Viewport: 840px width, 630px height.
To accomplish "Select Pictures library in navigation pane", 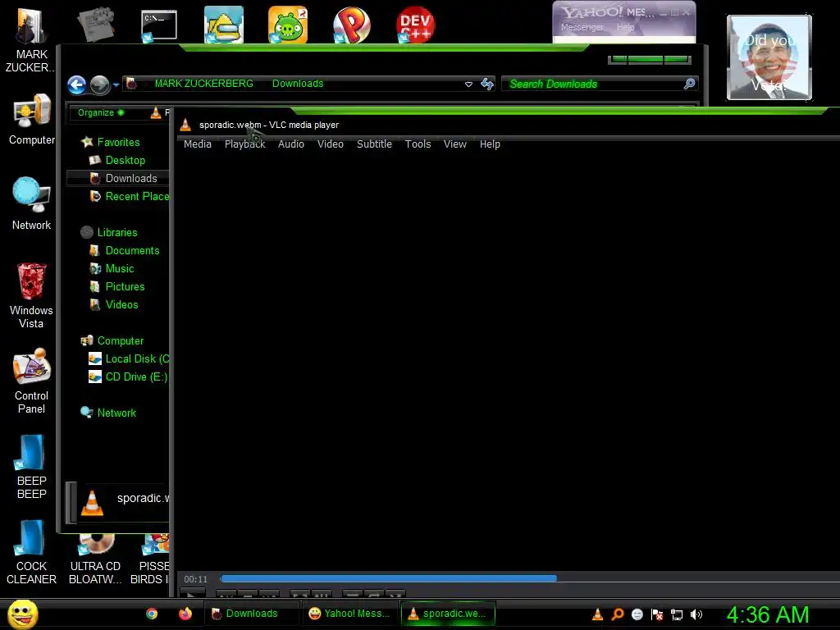I will click(125, 286).
